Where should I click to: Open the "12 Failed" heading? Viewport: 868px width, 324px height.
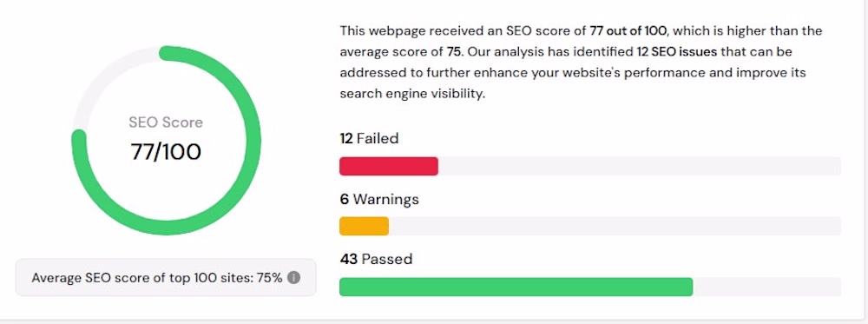(369, 138)
